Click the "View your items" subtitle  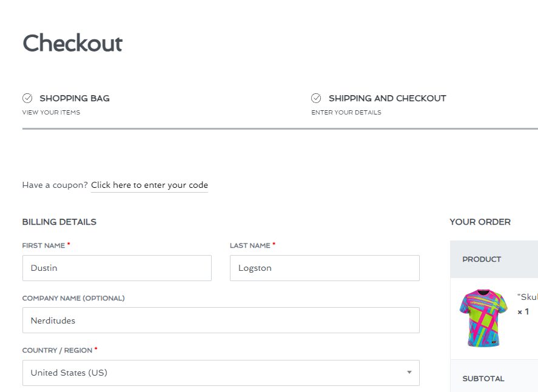[x=51, y=113]
